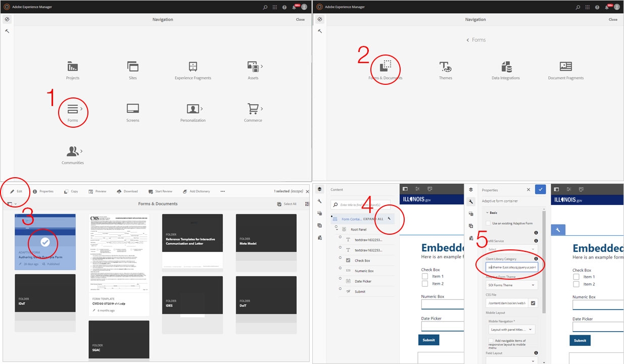Open the Themes icon
The width and height of the screenshot is (624, 364).
point(445,66)
